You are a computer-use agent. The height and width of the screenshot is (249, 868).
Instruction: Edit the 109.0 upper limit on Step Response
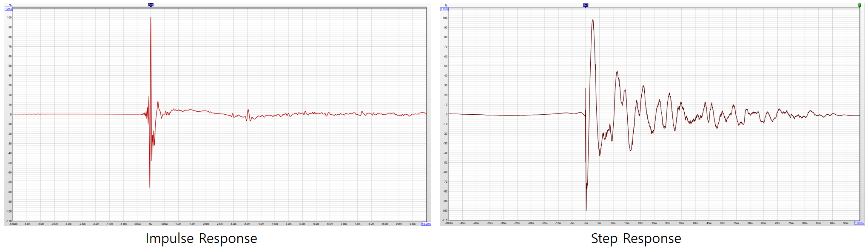[444, 9]
